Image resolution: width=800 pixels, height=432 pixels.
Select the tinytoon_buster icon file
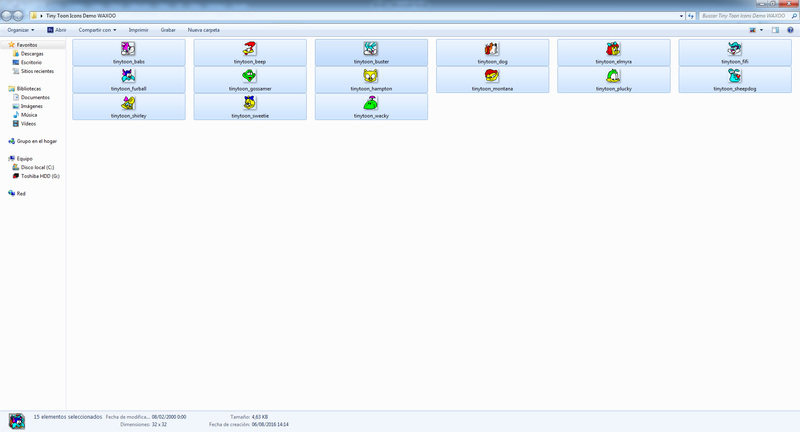tap(371, 53)
